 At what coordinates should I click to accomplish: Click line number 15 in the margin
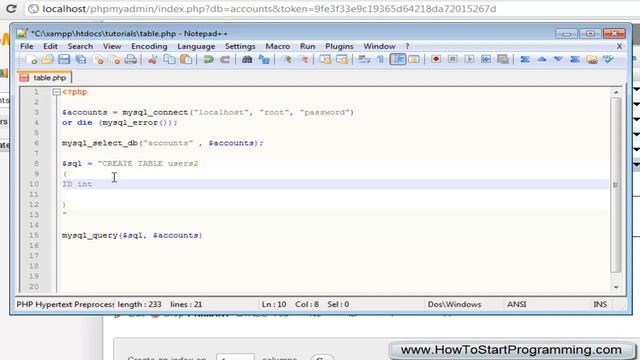pos(34,236)
